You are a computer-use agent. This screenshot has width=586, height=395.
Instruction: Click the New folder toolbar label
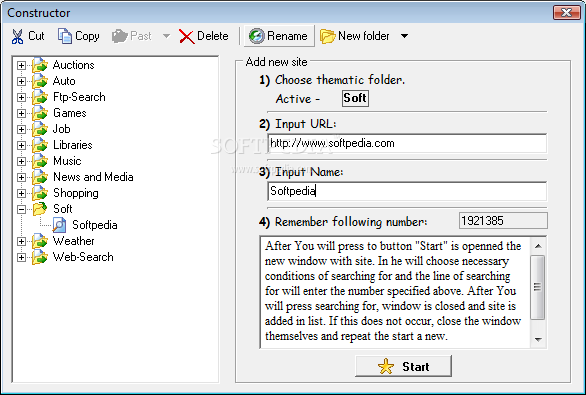tap(364, 36)
